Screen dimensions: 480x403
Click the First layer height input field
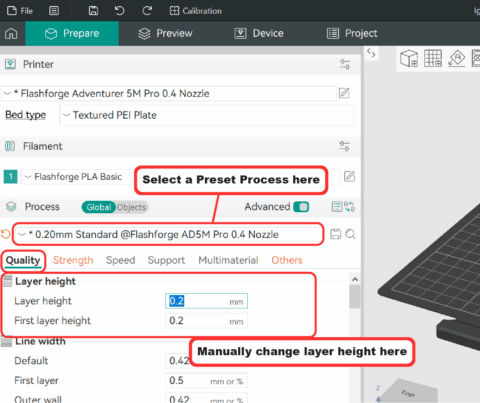[206, 321]
